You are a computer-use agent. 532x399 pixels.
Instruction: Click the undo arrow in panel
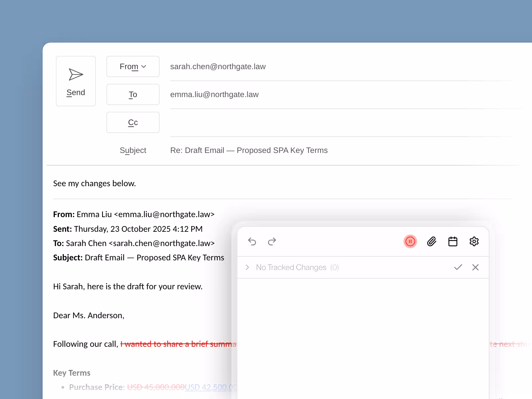pos(252,241)
